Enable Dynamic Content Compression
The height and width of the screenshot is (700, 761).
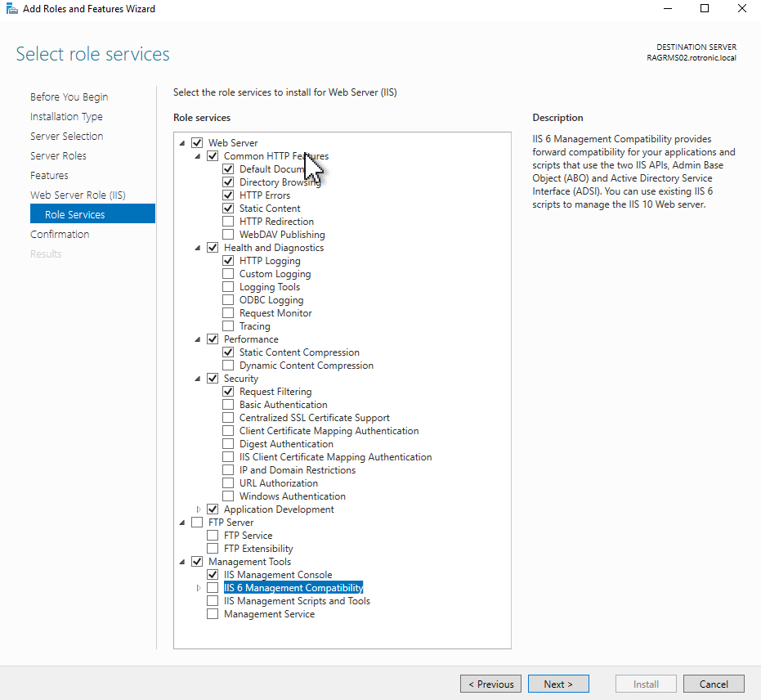pyautogui.click(x=228, y=366)
